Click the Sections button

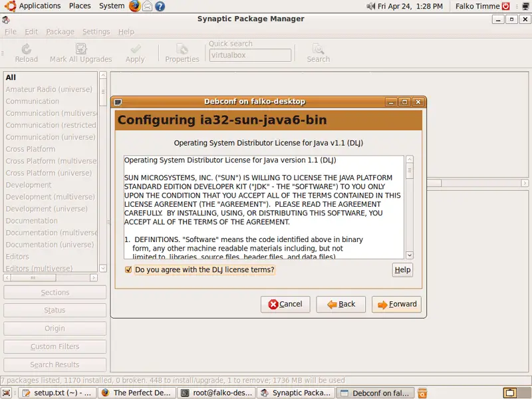(55, 293)
